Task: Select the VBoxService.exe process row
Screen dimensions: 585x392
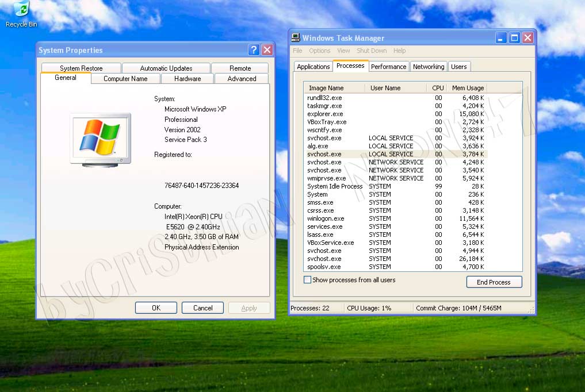Action: click(x=396, y=243)
